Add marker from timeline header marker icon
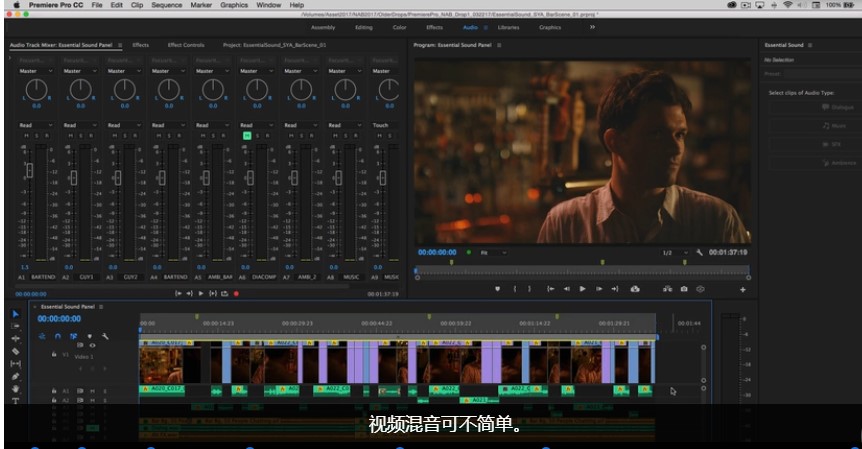862x449 pixels. tap(90, 336)
